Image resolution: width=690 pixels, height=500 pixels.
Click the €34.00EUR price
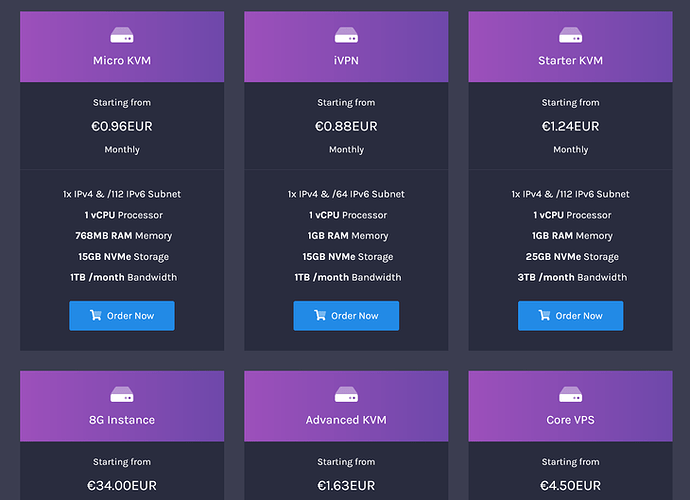pos(122,485)
